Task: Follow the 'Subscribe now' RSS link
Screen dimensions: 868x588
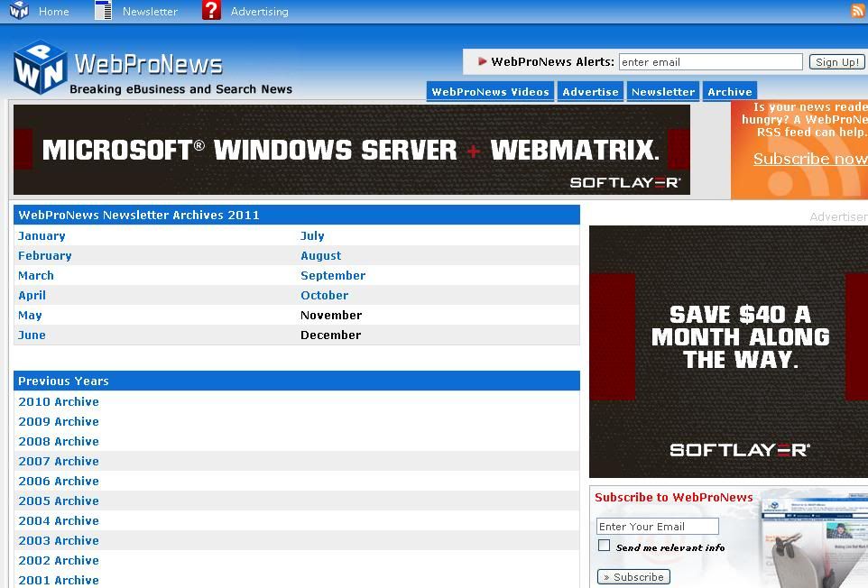Action: coord(810,159)
